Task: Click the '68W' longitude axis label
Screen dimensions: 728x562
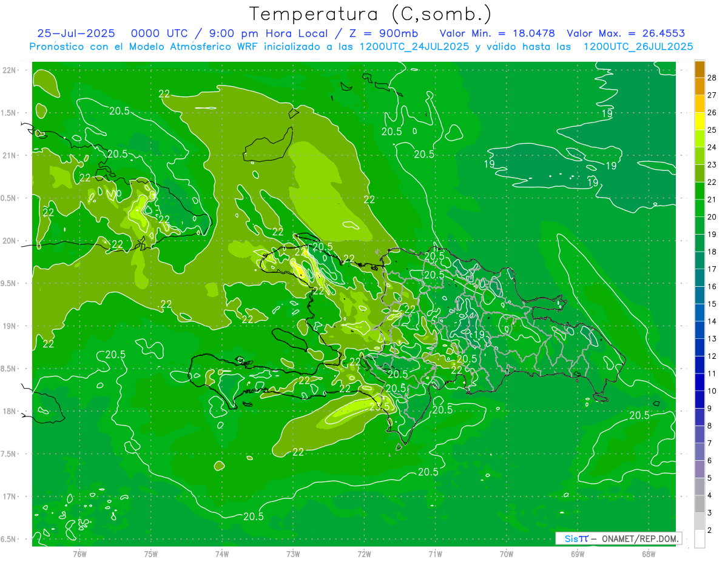Action: coord(649,554)
